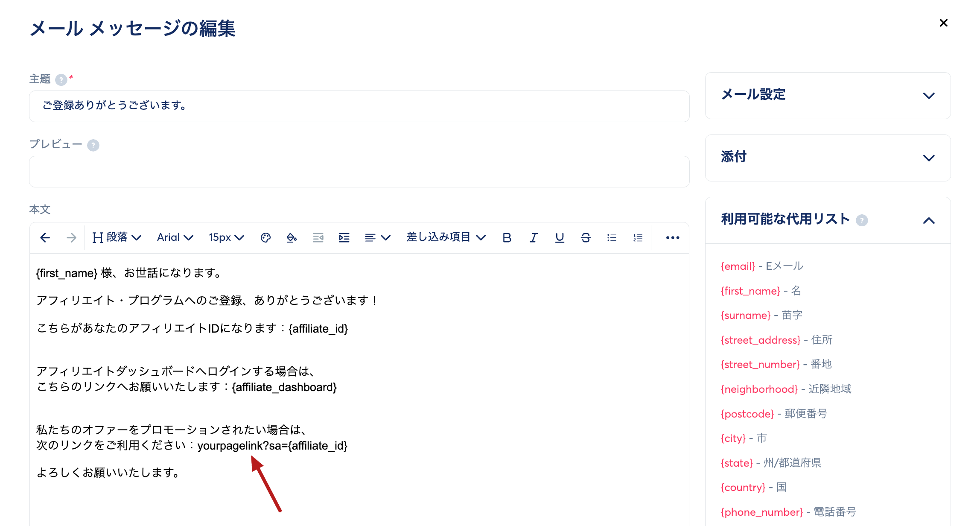Toggle strikethrough formatting
980x526 pixels.
(586, 238)
